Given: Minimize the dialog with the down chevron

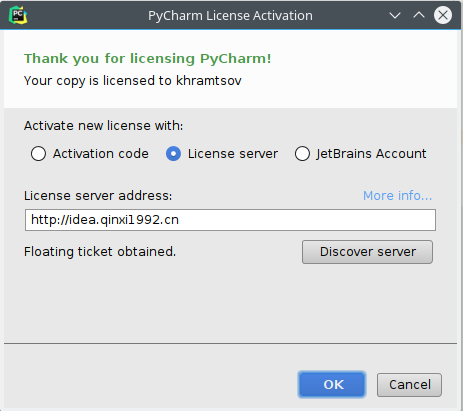Looking at the screenshot, I should [x=395, y=15].
